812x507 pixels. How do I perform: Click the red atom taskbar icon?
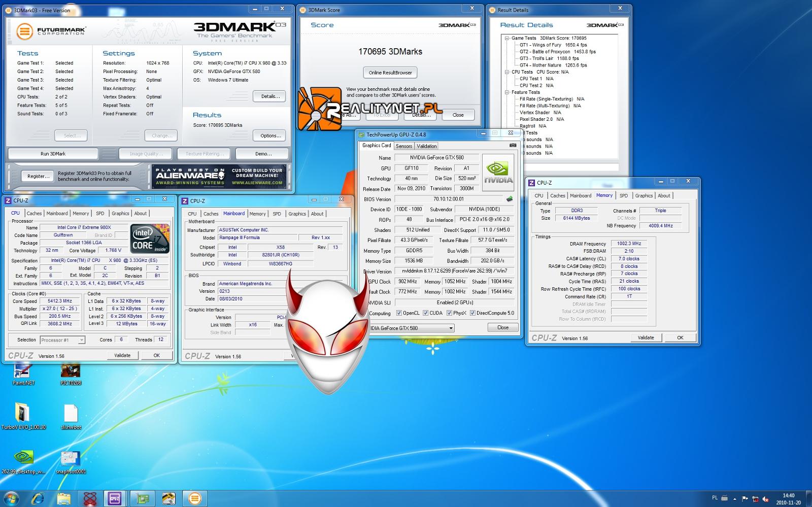tap(90, 498)
